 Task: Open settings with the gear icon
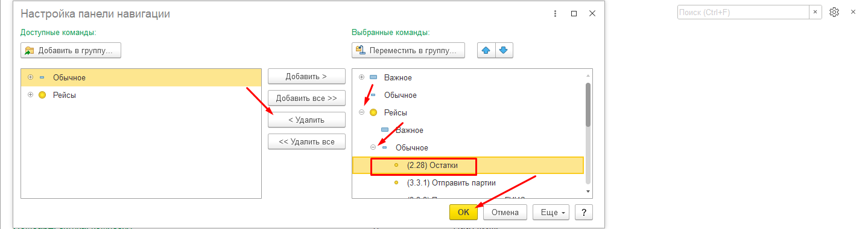coord(834,12)
